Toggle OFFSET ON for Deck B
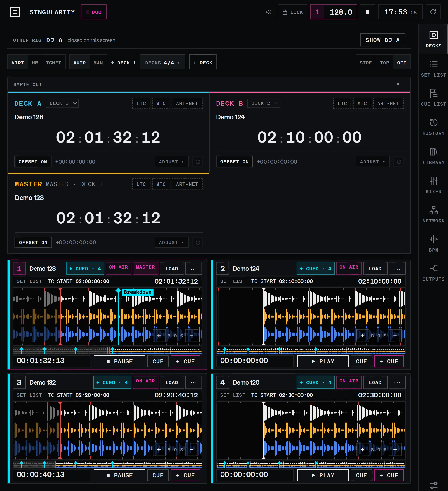Viewport: 448px width, 491px height. click(x=234, y=162)
